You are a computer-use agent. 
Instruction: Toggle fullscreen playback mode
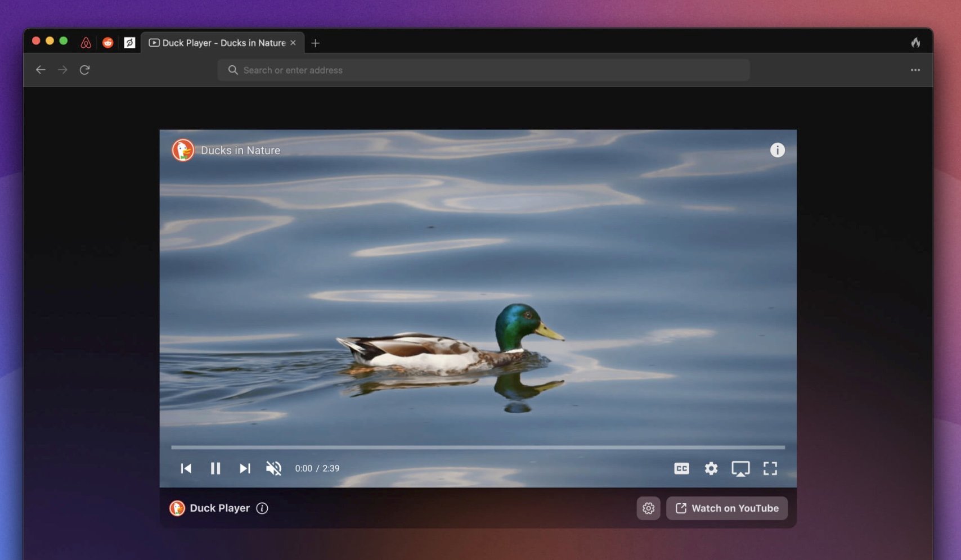point(771,468)
